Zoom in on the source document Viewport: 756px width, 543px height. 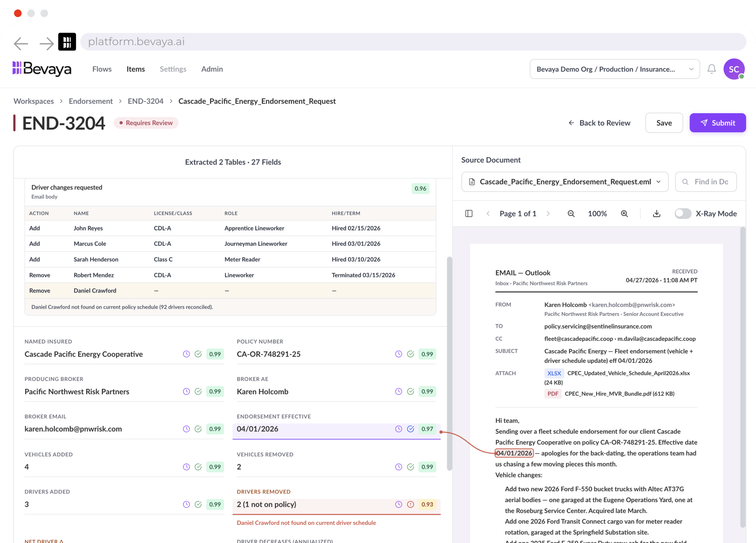[624, 213]
